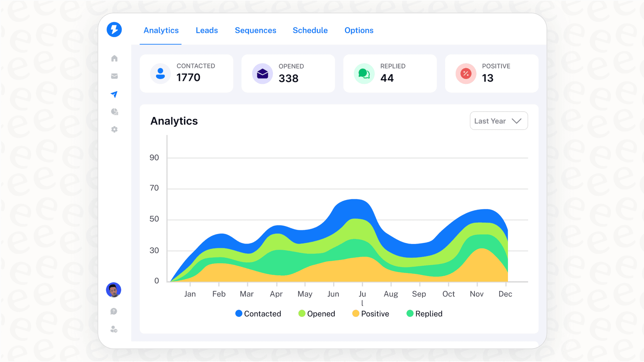
Task: Click the lightning bolt app logo
Action: 114,29
